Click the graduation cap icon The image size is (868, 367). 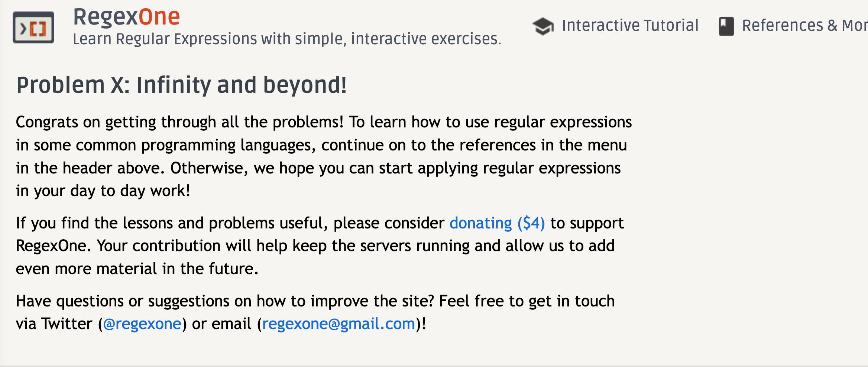(543, 26)
